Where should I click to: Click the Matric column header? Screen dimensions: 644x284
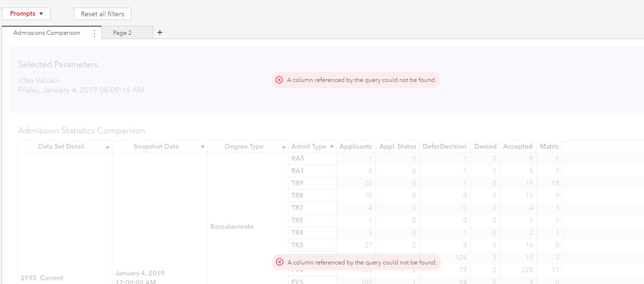click(x=549, y=147)
